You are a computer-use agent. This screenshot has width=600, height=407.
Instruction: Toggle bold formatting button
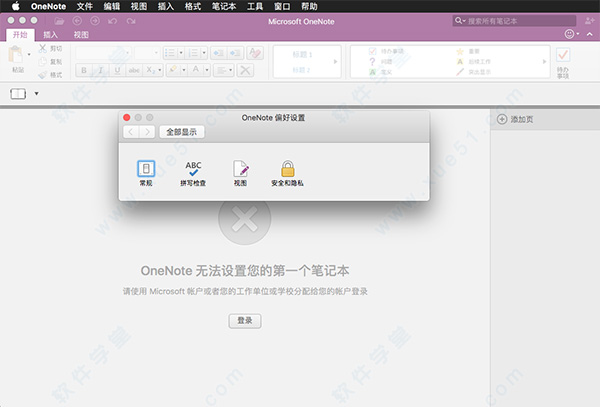(84, 70)
